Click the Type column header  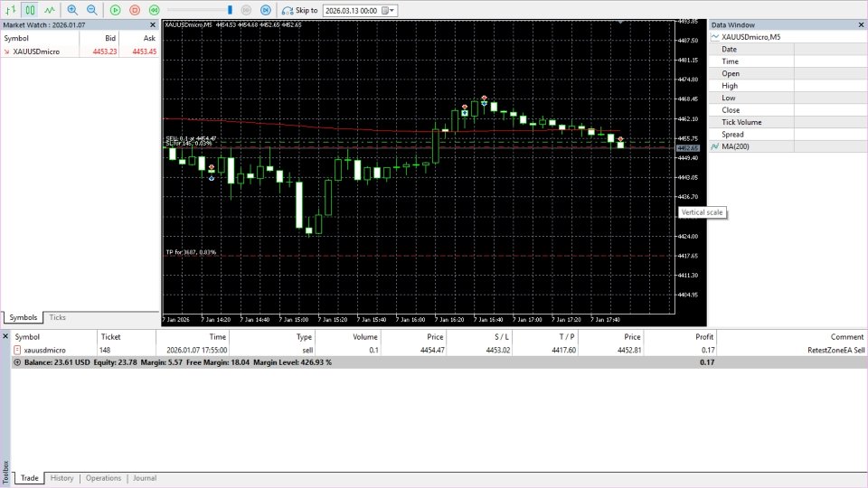pos(304,337)
